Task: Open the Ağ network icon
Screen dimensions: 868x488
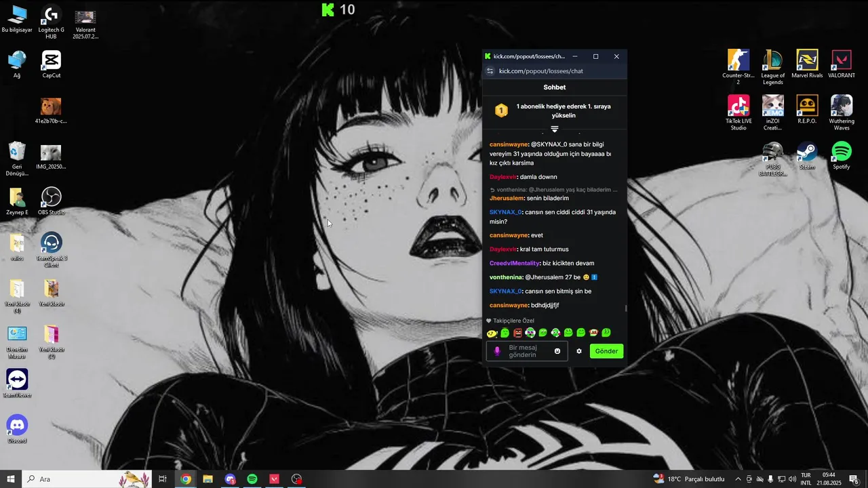Action: point(17,65)
